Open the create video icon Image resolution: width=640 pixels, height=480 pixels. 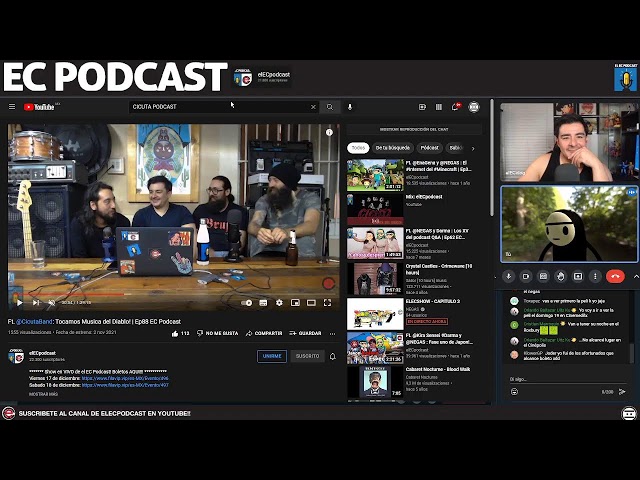tap(422, 107)
